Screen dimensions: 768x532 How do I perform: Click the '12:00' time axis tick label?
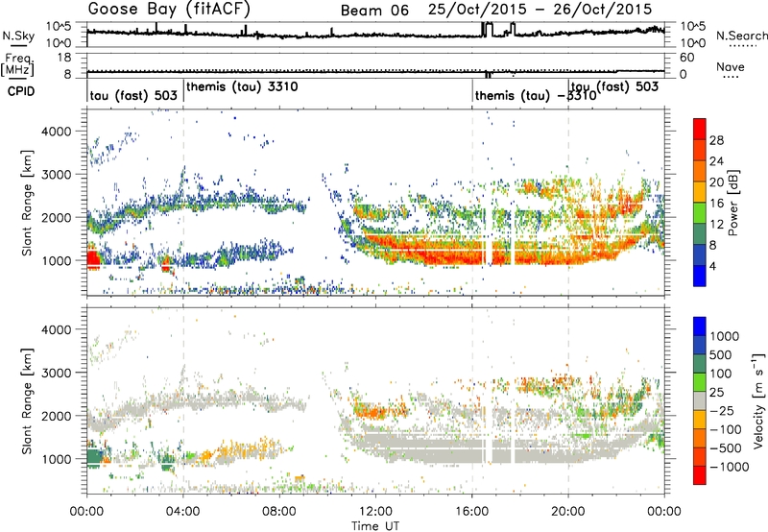point(375,512)
